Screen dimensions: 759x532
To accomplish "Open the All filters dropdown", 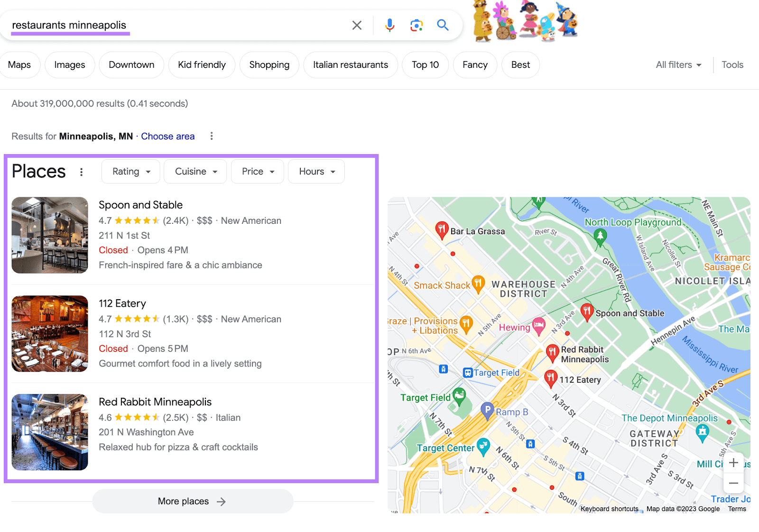I will point(678,65).
